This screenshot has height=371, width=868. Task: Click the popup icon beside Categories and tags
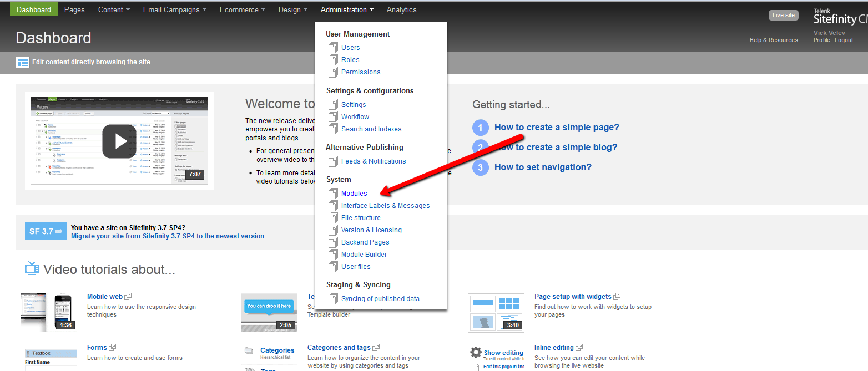click(x=376, y=348)
